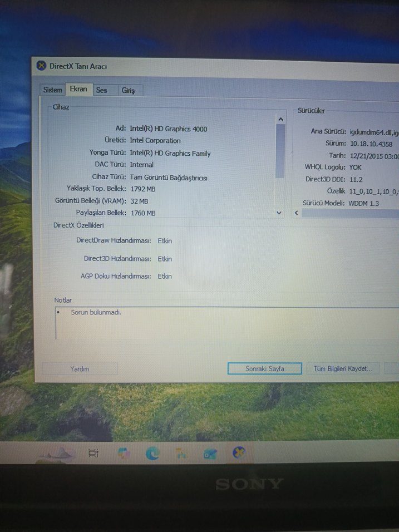Click the shared memory value '1760 MB'
Viewport: 399px width, 532px height.
coord(143,213)
